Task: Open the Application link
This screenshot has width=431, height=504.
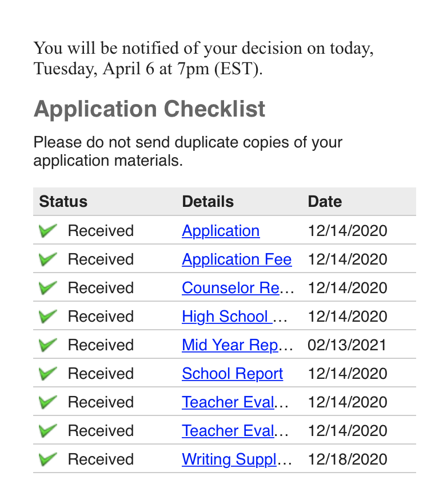Action: coord(221,231)
